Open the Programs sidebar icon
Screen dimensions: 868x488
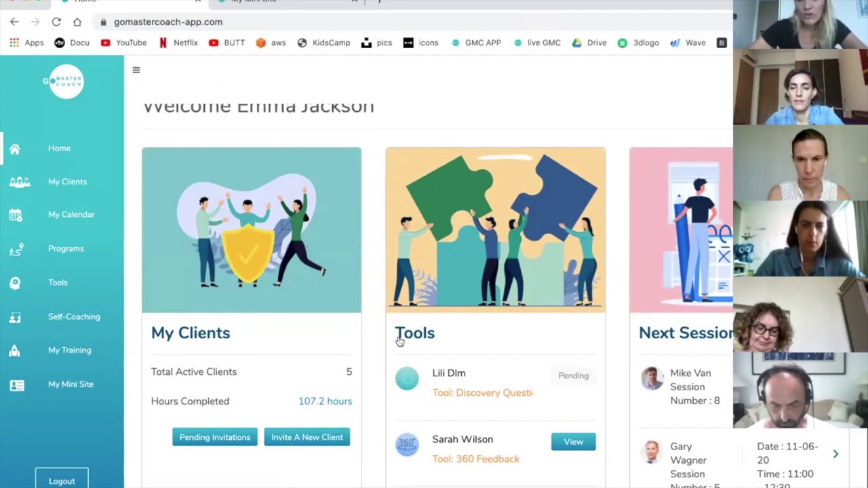click(16, 249)
